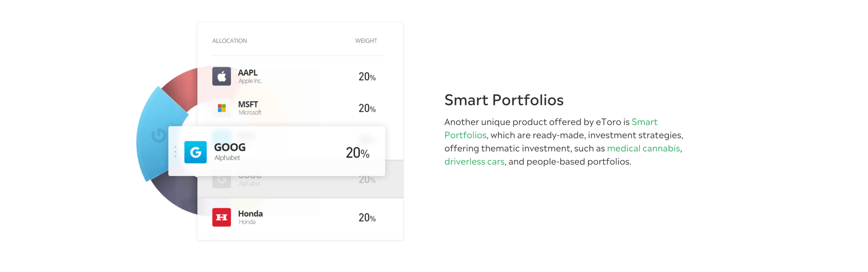This screenshot has height=272, width=868.
Task: Follow the driverless cars link
Action: [474, 161]
